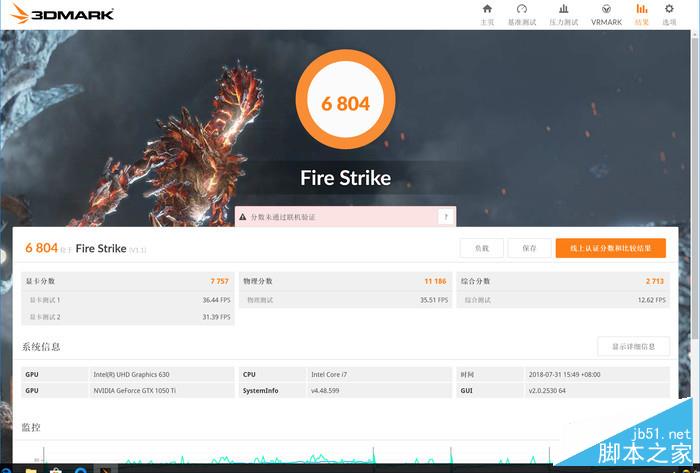Click the 3DMark app icon in the taskbar
Viewport: 700px width, 473px height.
click(x=105, y=470)
